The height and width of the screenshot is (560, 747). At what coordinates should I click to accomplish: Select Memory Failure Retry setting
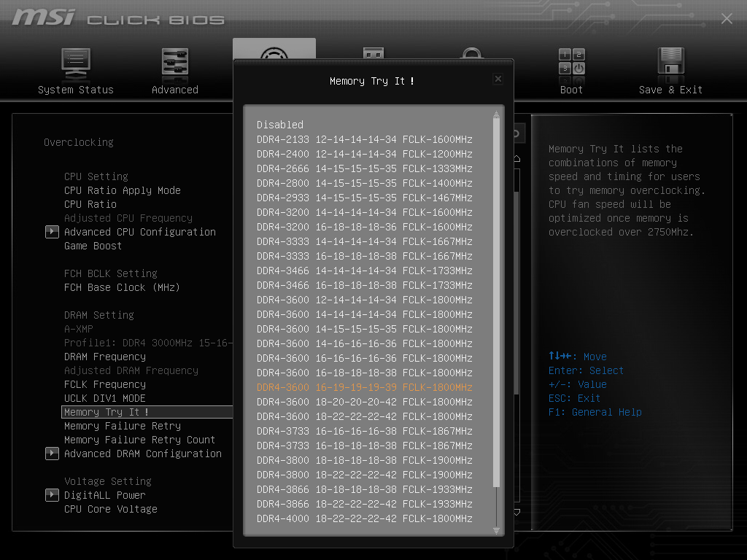(123, 426)
